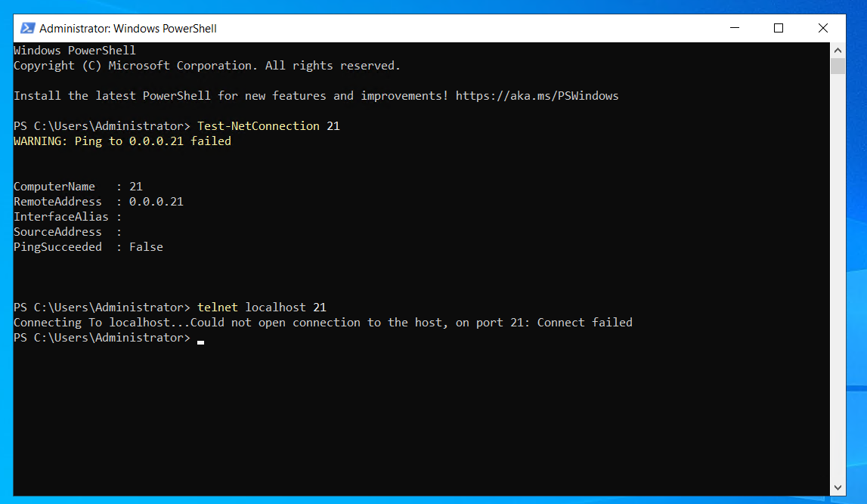Click the telnet localhost 21 command
This screenshot has width=867, height=504.
point(261,307)
